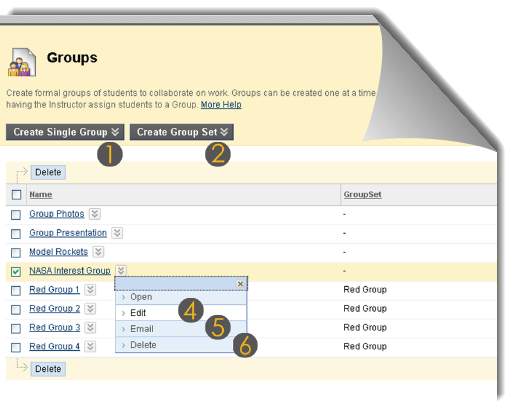Click the Groups page heading

click(72, 58)
